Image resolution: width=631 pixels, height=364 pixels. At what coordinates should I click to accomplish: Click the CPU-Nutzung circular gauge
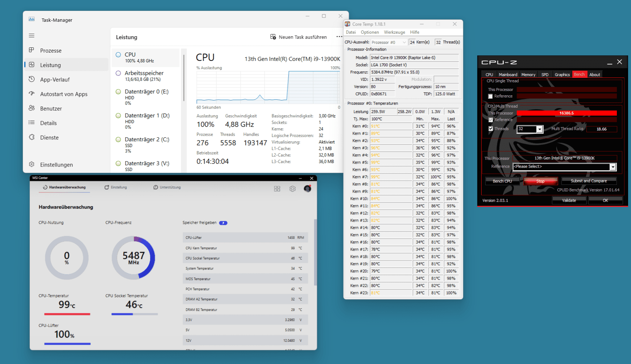pyautogui.click(x=67, y=258)
